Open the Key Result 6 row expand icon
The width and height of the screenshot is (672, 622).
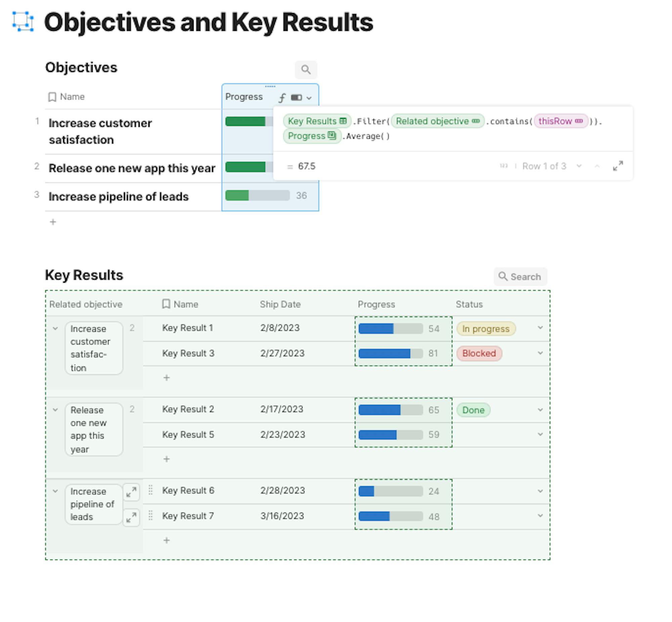coord(131,492)
